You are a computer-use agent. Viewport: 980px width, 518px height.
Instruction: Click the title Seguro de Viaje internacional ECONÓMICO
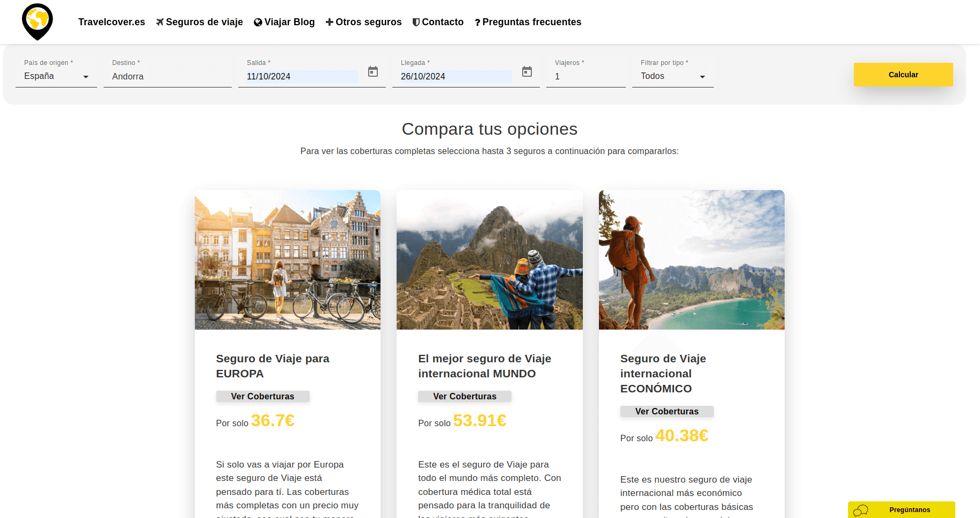663,374
